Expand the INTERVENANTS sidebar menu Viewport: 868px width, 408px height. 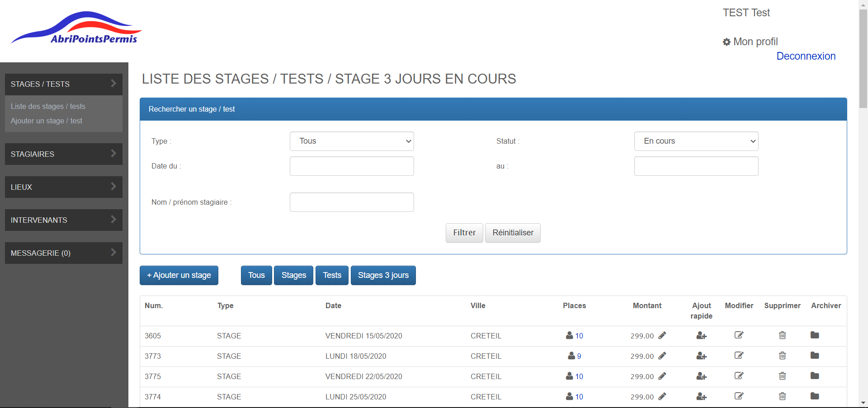[64, 220]
